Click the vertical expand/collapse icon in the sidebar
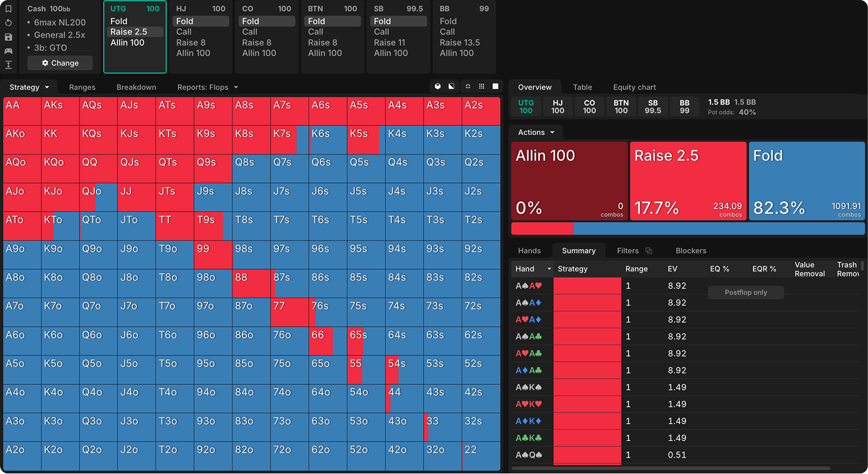 [x=8, y=65]
